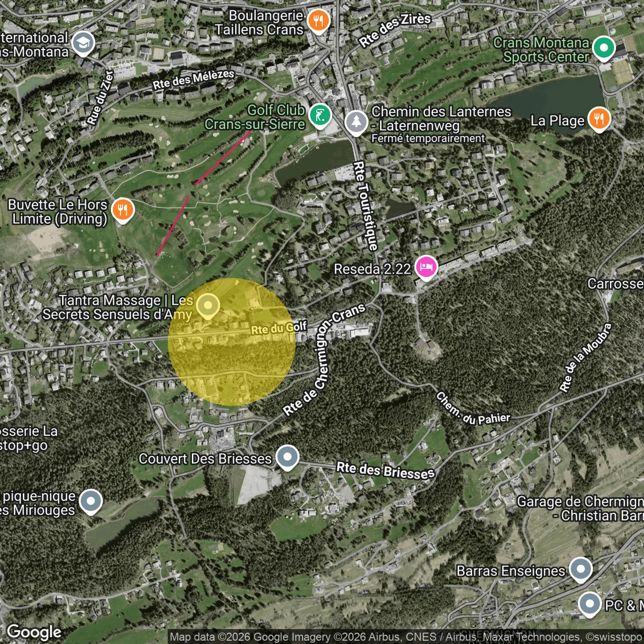
Task: Click the Rte des Briesses road label
Action: (x=386, y=470)
